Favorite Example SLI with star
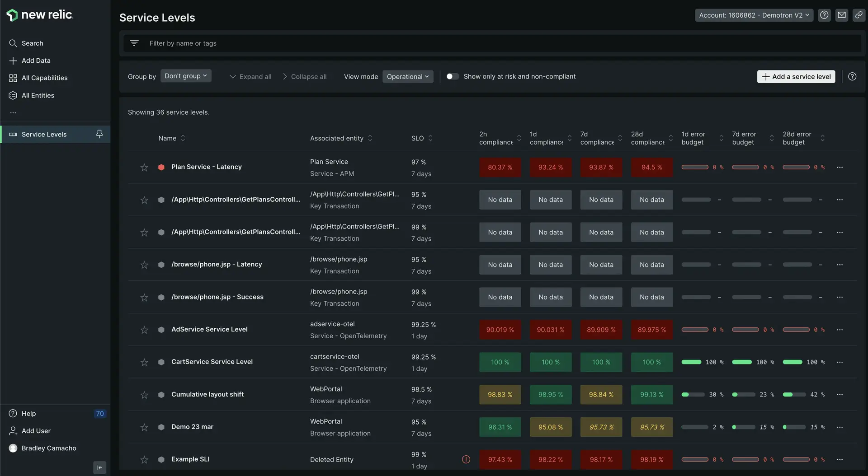868x476 pixels. [144, 460]
